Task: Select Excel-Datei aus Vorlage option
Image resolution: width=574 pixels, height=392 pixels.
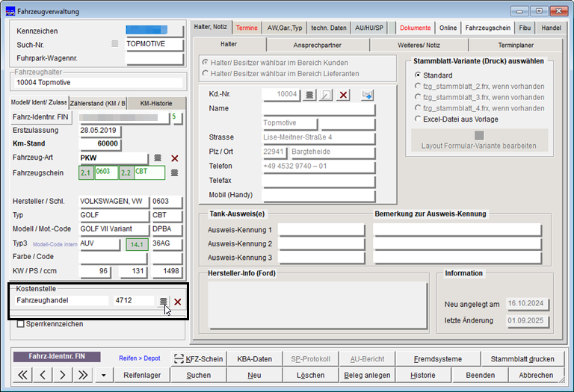Action: tap(417, 119)
